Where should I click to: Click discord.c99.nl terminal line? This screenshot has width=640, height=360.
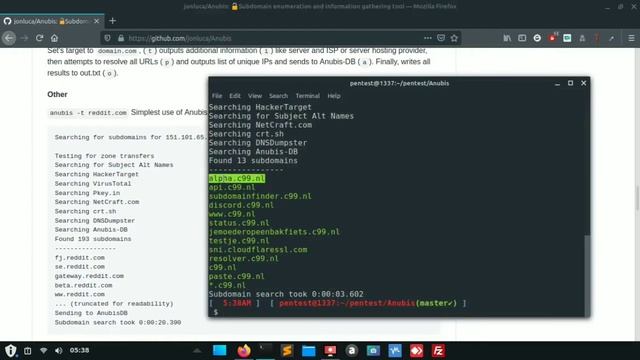pyautogui.click(x=241, y=205)
